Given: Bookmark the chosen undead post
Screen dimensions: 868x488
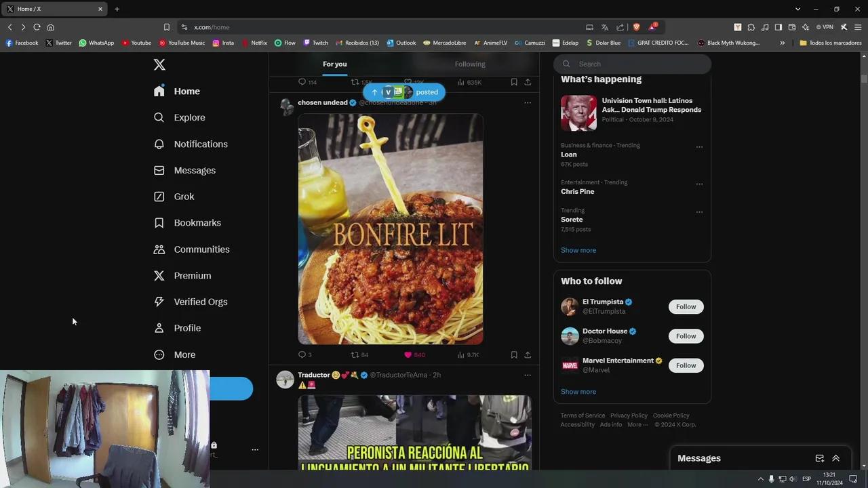Looking at the screenshot, I should (x=514, y=354).
